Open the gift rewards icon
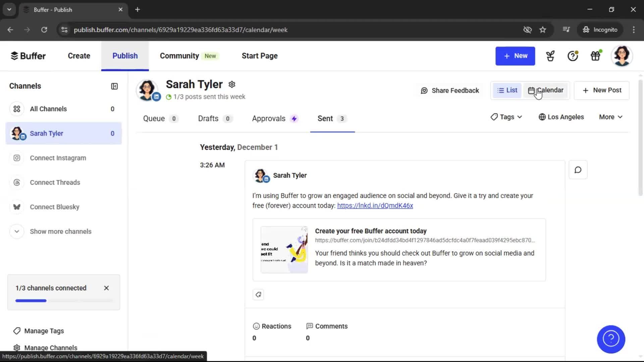This screenshot has width=644, height=362. [595, 56]
